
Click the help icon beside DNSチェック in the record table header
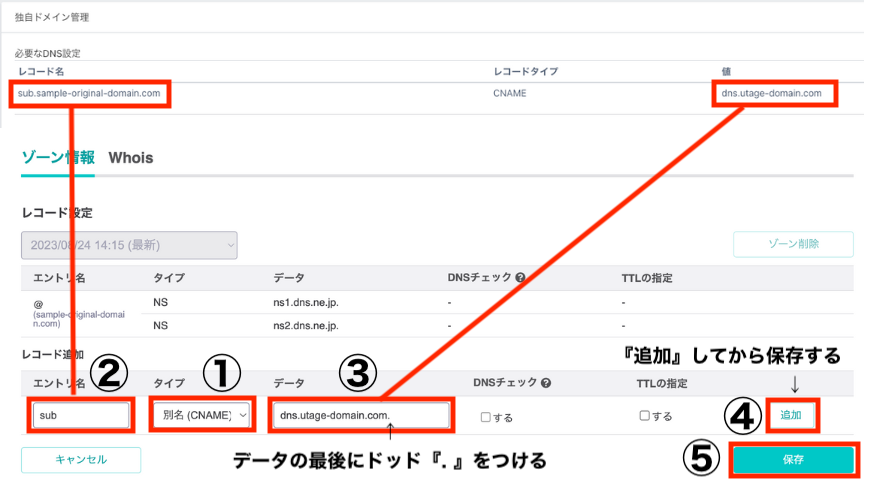(x=520, y=277)
